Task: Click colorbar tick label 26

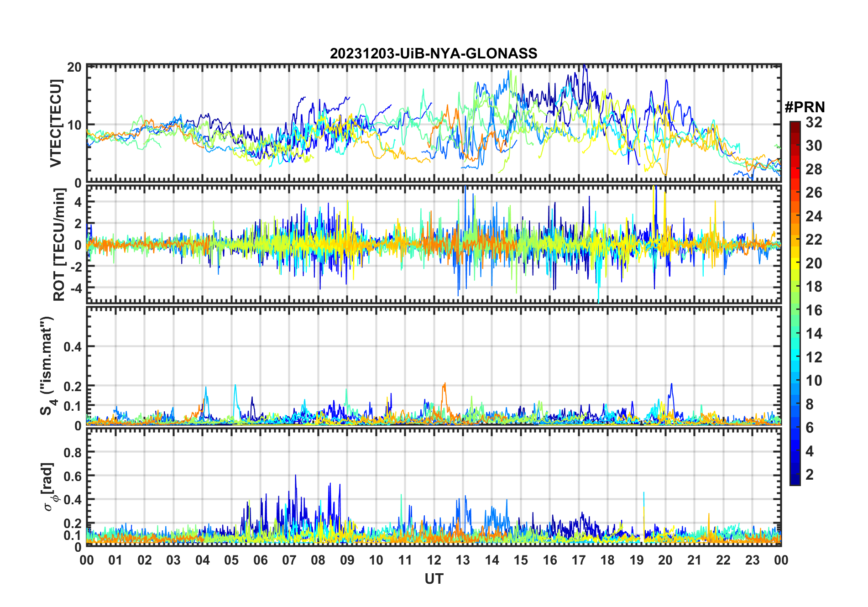Action: click(814, 193)
